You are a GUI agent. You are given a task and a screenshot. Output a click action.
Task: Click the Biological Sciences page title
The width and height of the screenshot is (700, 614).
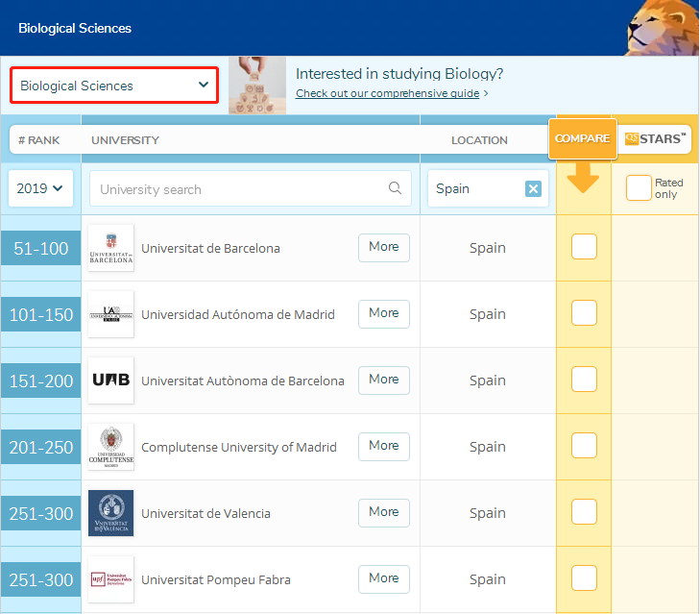(x=75, y=28)
